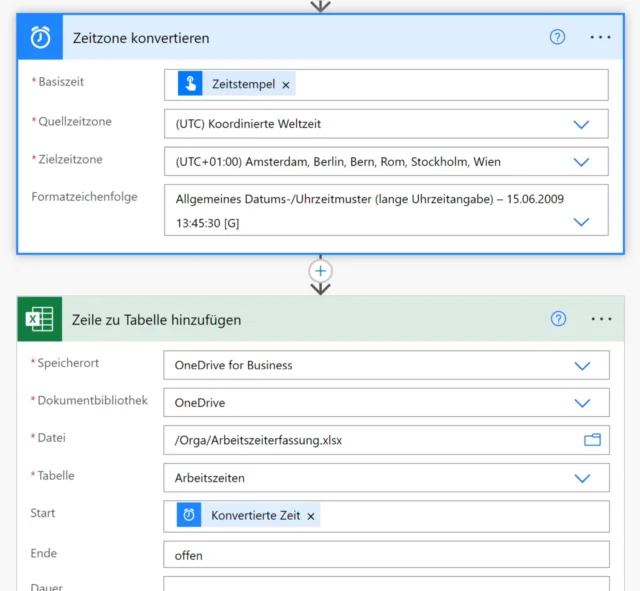Remove the Konvertierte Zeit token
Viewport: 640px width, 591px height.
pos(311,516)
